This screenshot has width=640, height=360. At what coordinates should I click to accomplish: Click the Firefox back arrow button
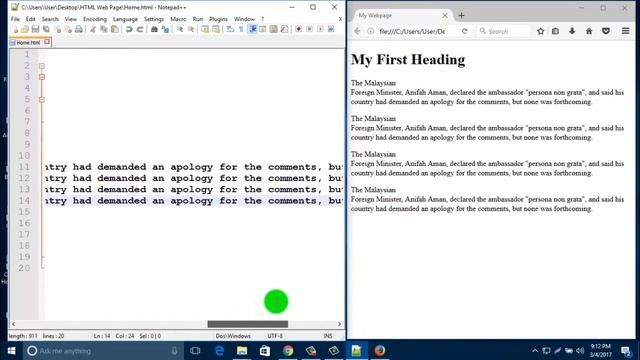click(357, 31)
